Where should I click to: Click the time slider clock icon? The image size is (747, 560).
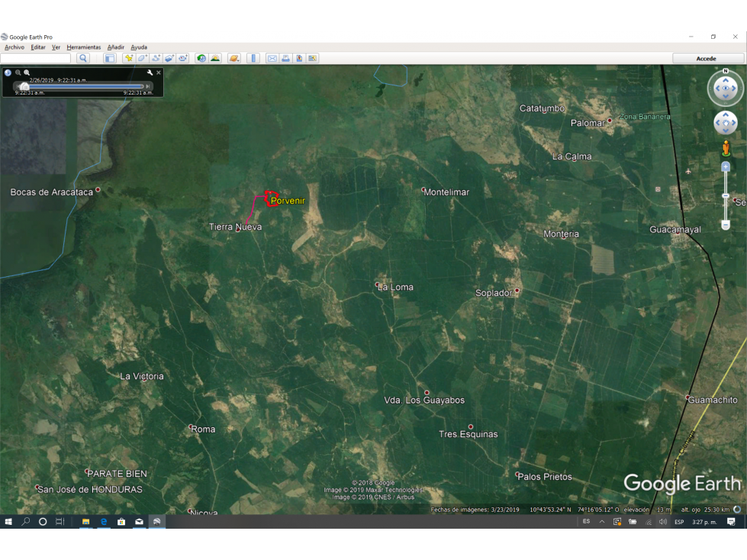point(8,72)
